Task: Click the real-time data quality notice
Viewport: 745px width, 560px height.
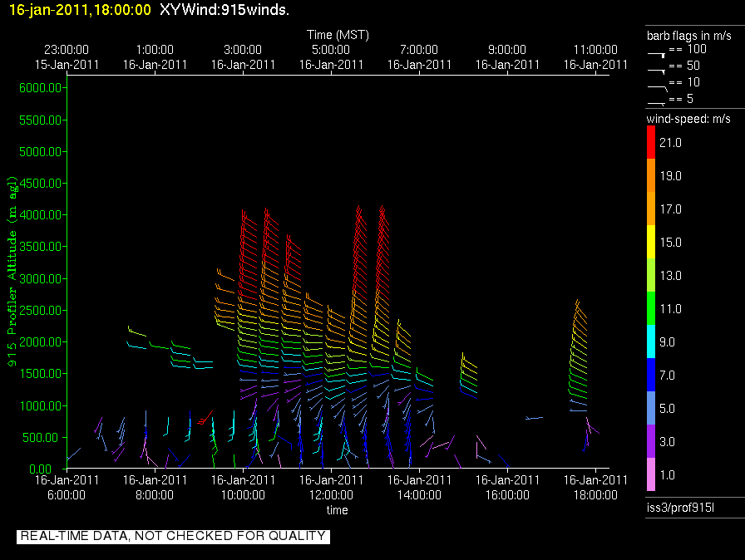Action: pos(173,536)
